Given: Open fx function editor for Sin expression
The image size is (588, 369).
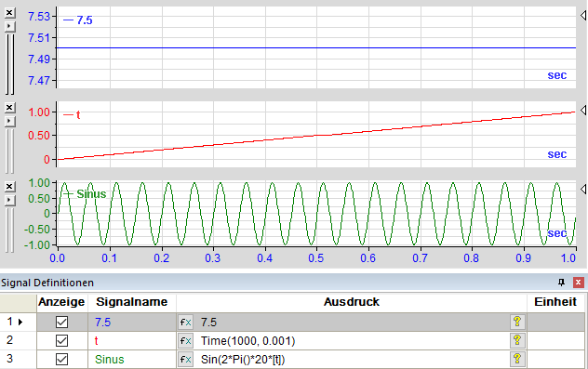Looking at the screenshot, I should [x=186, y=360].
